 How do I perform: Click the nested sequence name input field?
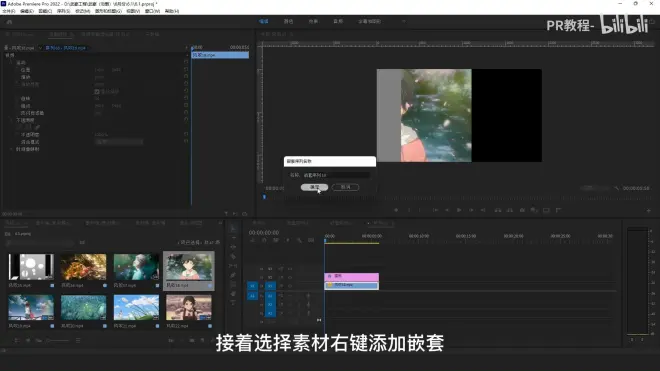tap(336, 175)
